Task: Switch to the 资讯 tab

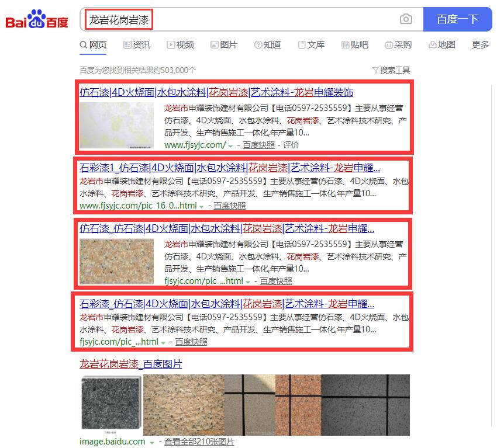Action: pyautogui.click(x=137, y=44)
